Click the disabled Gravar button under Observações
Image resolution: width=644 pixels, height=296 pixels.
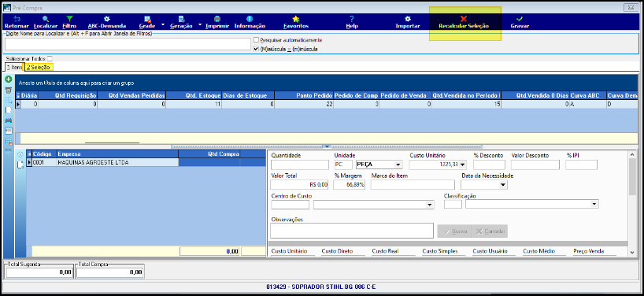click(x=455, y=231)
